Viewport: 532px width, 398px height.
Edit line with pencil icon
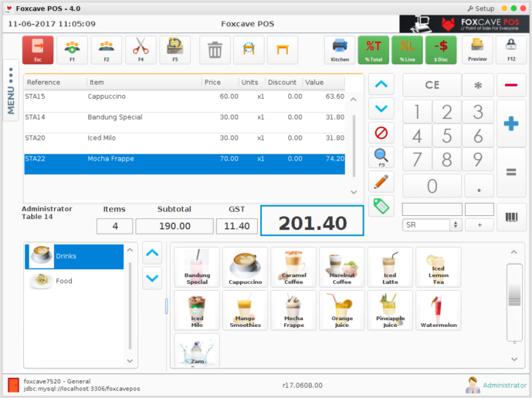pyautogui.click(x=381, y=182)
